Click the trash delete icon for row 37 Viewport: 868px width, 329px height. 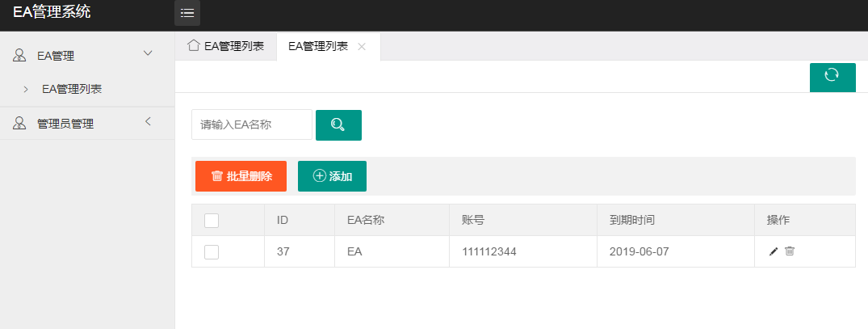click(x=790, y=251)
